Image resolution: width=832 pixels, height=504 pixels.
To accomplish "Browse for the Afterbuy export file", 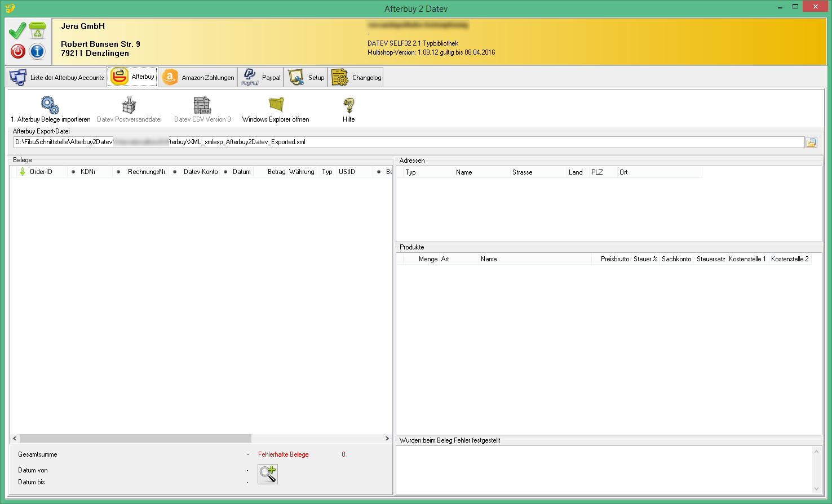I will point(811,142).
